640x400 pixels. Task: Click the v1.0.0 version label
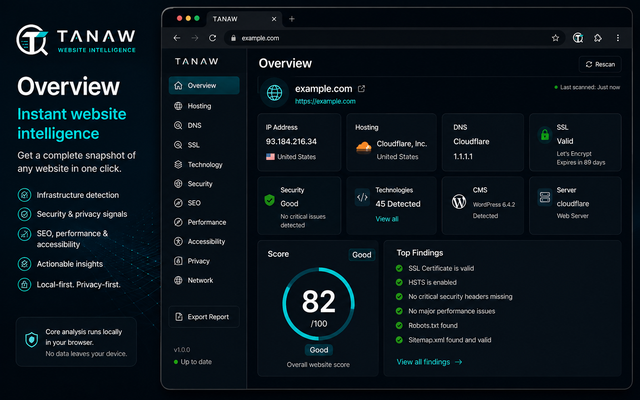(182, 350)
